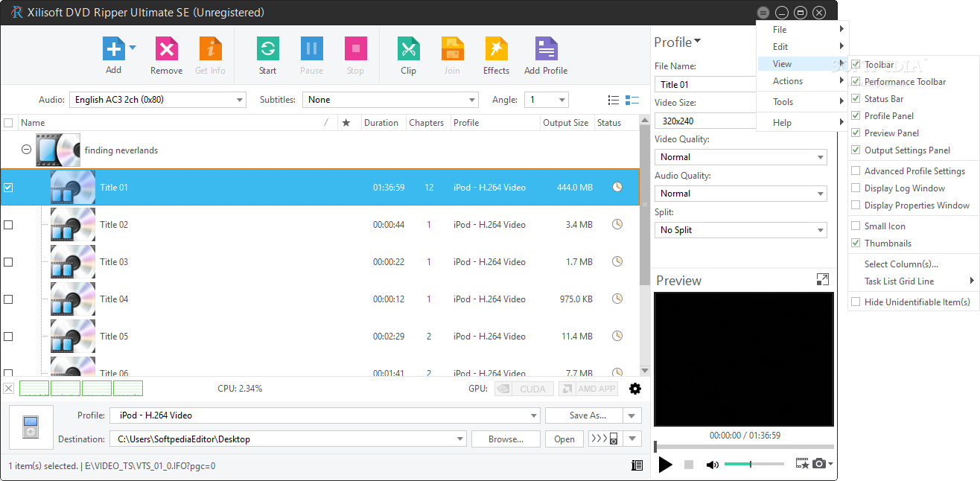Screen dimensions: 980x481
Task: Start ripping with the Start icon
Action: click(268, 49)
